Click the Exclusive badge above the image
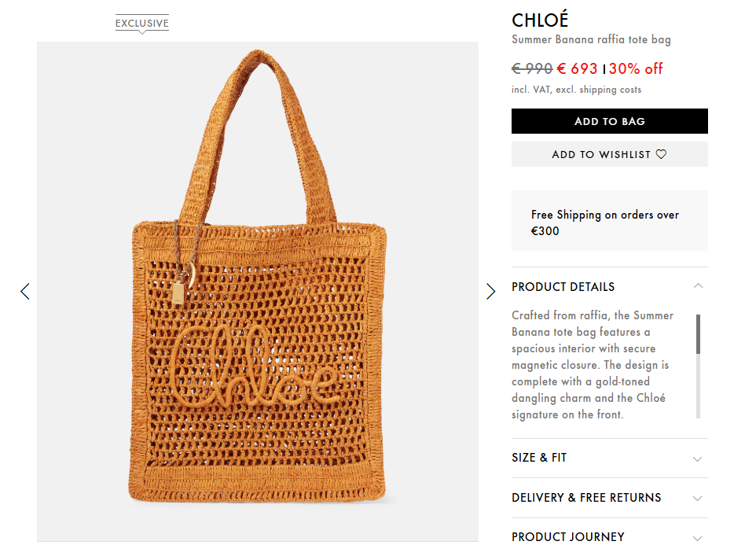 (x=142, y=24)
